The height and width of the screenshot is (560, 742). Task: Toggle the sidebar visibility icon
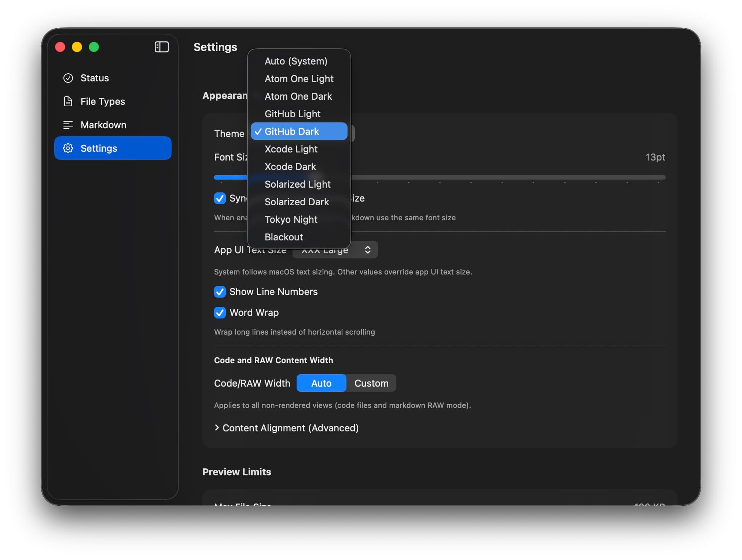(161, 47)
